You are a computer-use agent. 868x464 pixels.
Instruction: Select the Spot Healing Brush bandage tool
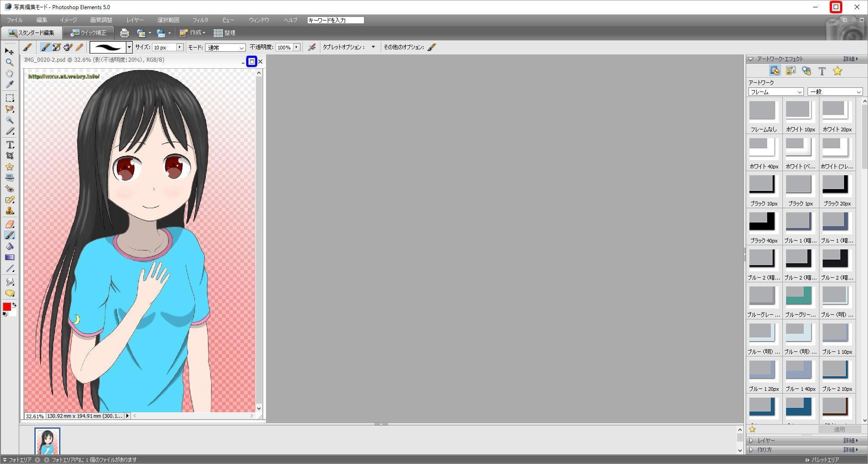pyautogui.click(x=9, y=200)
